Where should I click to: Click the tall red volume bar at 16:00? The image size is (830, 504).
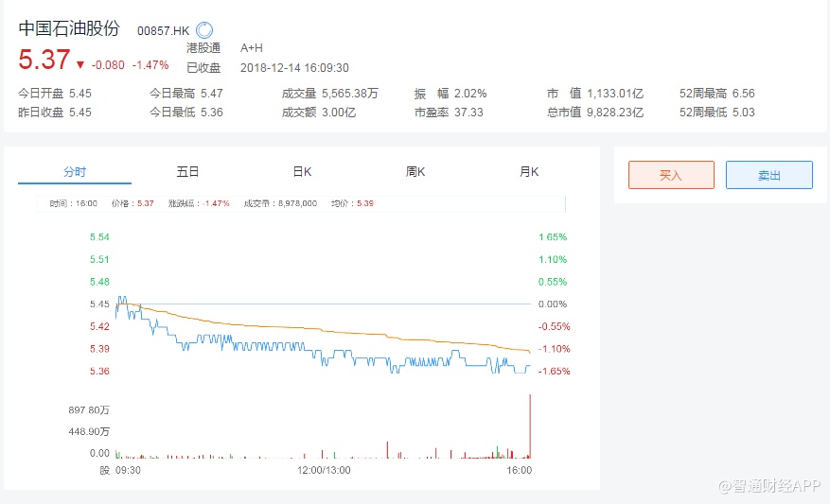(530, 426)
